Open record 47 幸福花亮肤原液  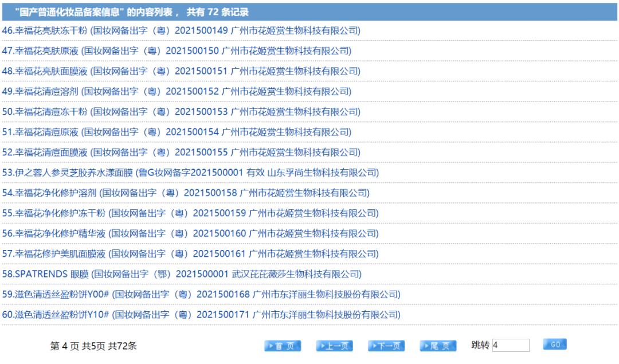pyautogui.click(x=177, y=51)
